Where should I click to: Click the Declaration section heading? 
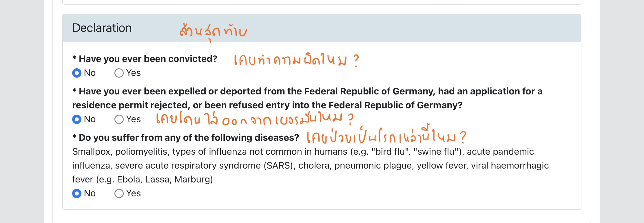(102, 28)
